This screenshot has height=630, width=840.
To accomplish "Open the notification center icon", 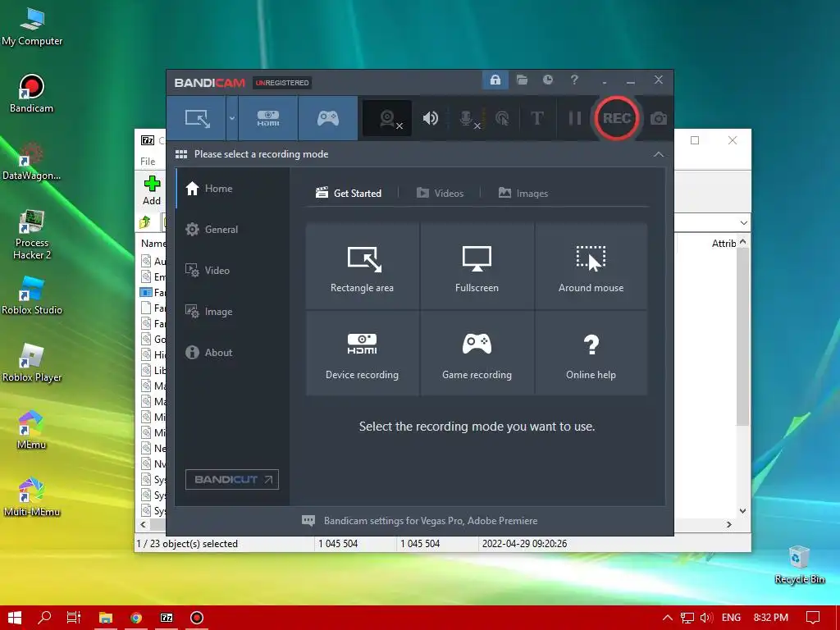I will (813, 618).
